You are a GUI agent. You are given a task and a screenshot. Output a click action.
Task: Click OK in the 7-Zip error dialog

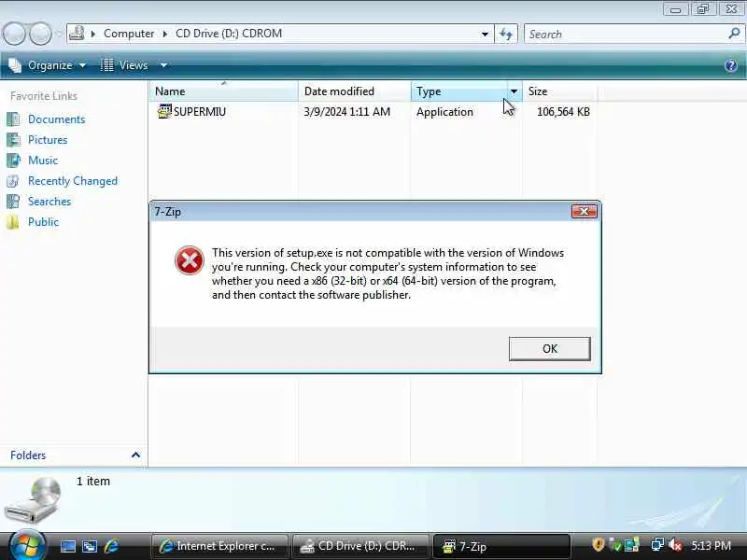pos(549,348)
